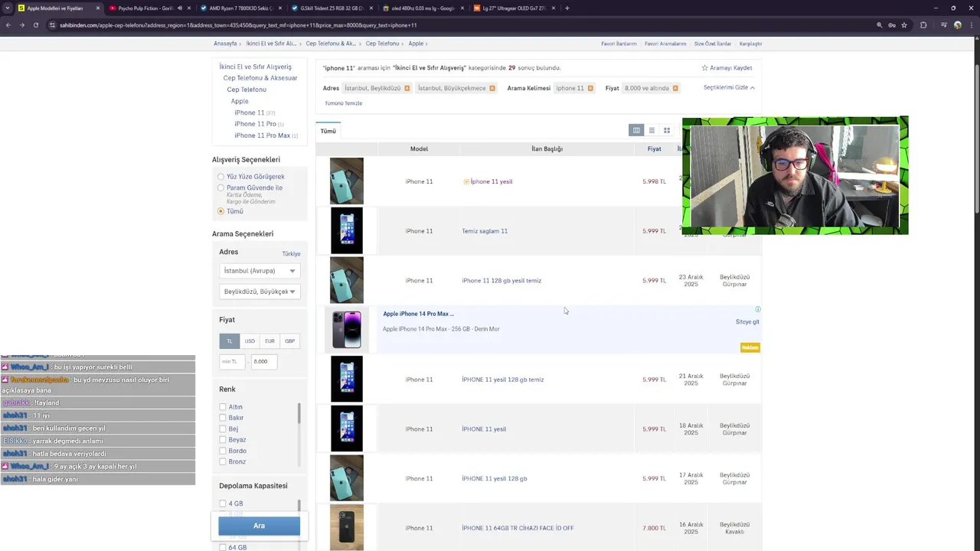Open the Anasayfa breadcrumb link
Image resolution: width=980 pixels, height=551 pixels.
point(225,44)
